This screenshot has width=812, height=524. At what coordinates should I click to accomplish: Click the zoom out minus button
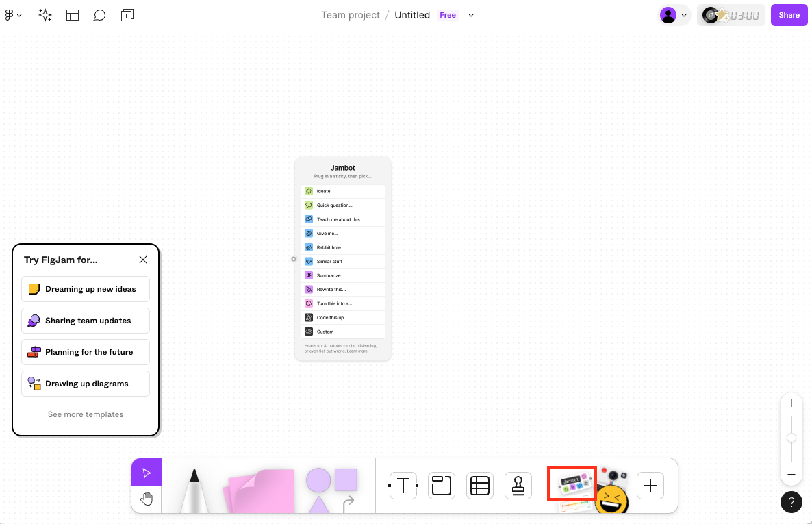791,474
